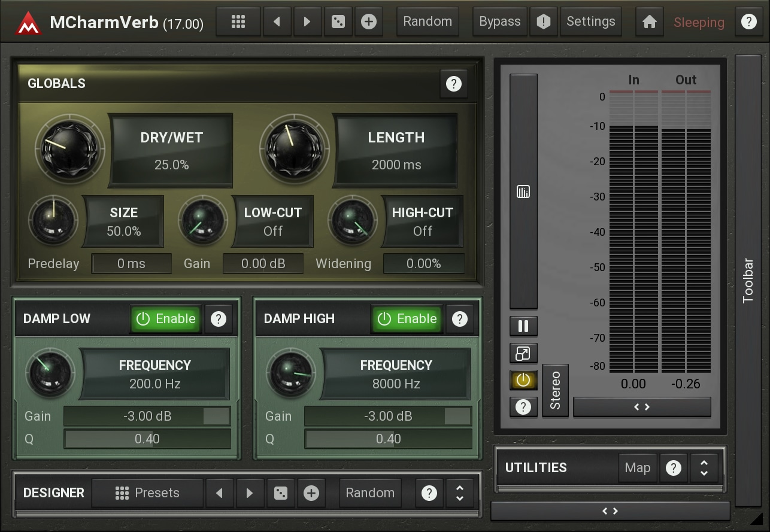Open the Settings menu
This screenshot has width=770, height=532.
pyautogui.click(x=590, y=22)
